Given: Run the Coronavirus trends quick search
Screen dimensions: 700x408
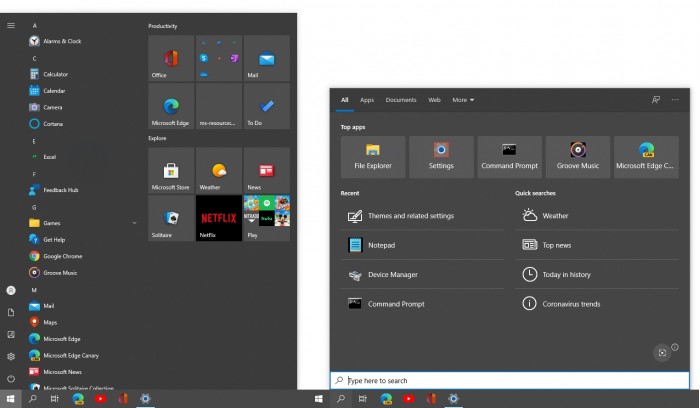Looking at the screenshot, I should [x=597, y=304].
